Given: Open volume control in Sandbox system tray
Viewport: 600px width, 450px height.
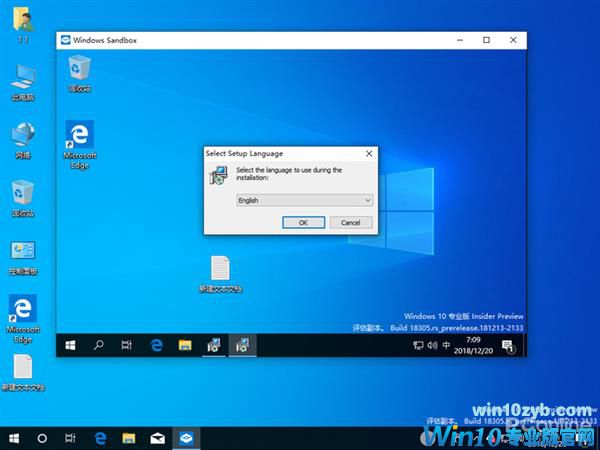Looking at the screenshot, I should coord(432,346).
